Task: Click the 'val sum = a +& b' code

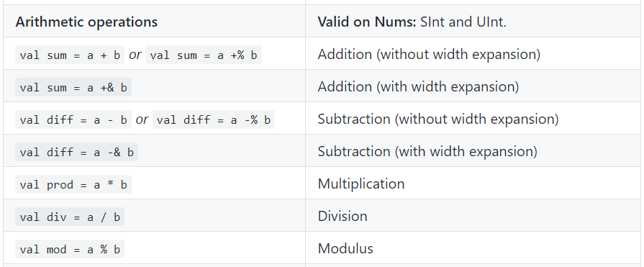Action: pyautogui.click(x=73, y=87)
